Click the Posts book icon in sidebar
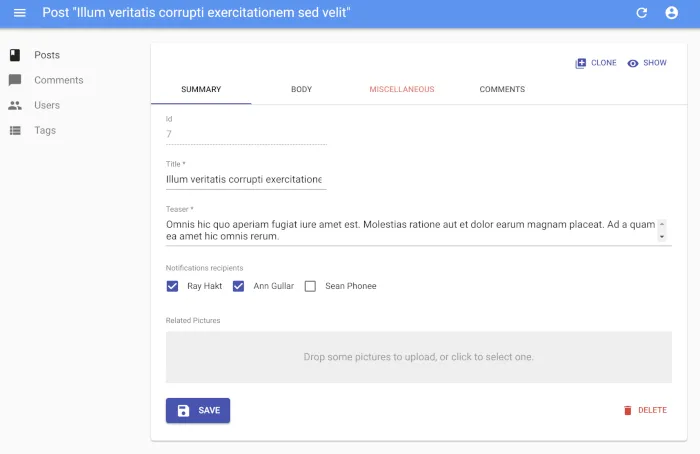The width and height of the screenshot is (700, 454). tap(15, 55)
